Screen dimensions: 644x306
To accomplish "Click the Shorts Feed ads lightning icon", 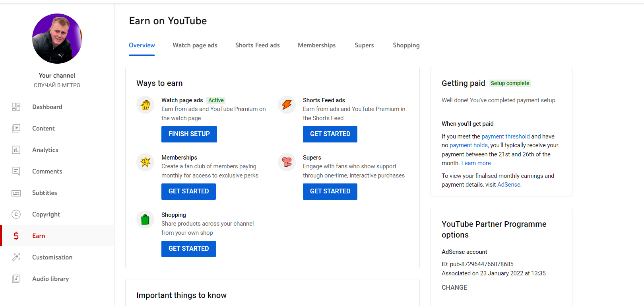I will [x=287, y=105].
